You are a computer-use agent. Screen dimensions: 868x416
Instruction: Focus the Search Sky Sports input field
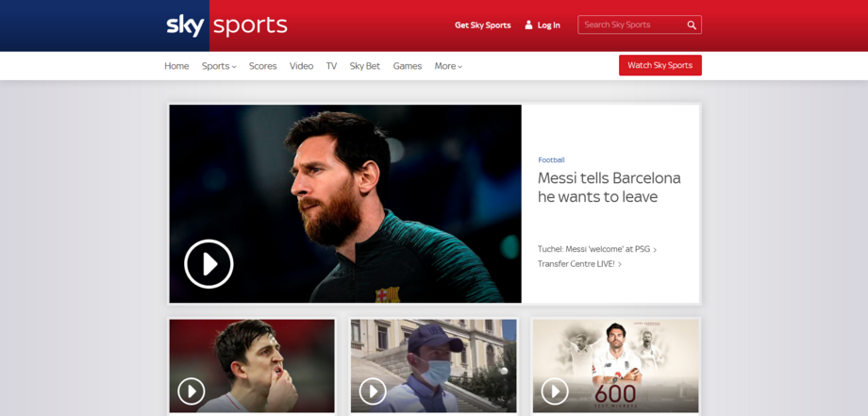click(x=630, y=25)
